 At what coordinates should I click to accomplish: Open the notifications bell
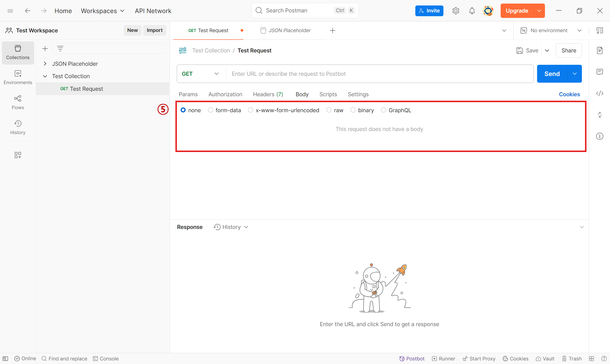pyautogui.click(x=472, y=11)
